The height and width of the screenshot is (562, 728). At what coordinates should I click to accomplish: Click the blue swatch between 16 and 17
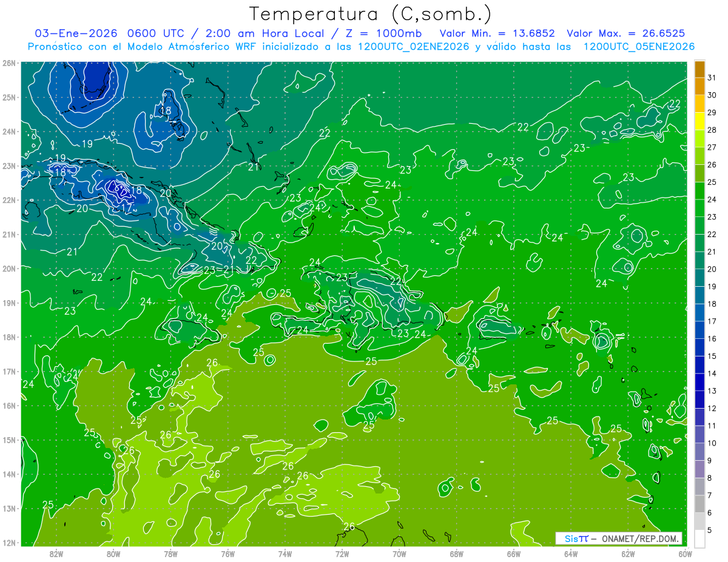coord(699,330)
